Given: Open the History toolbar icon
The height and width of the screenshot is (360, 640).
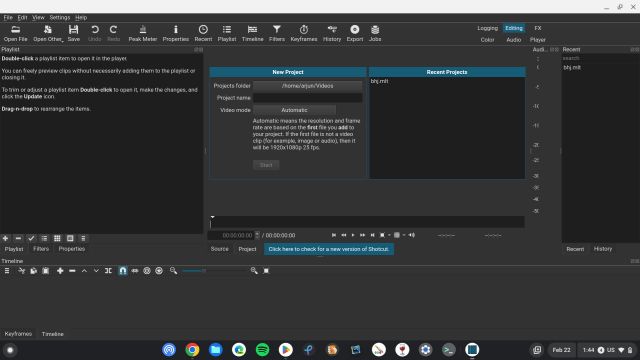Looking at the screenshot, I should [332, 33].
